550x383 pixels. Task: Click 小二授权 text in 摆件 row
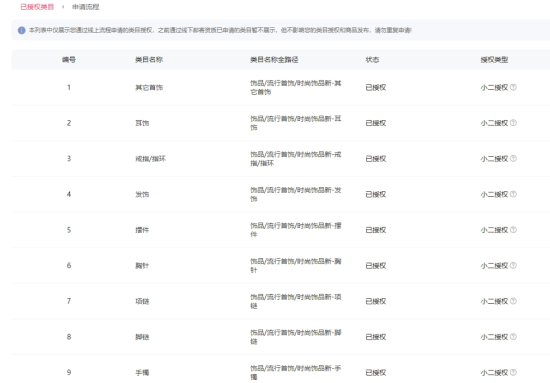pos(494,230)
